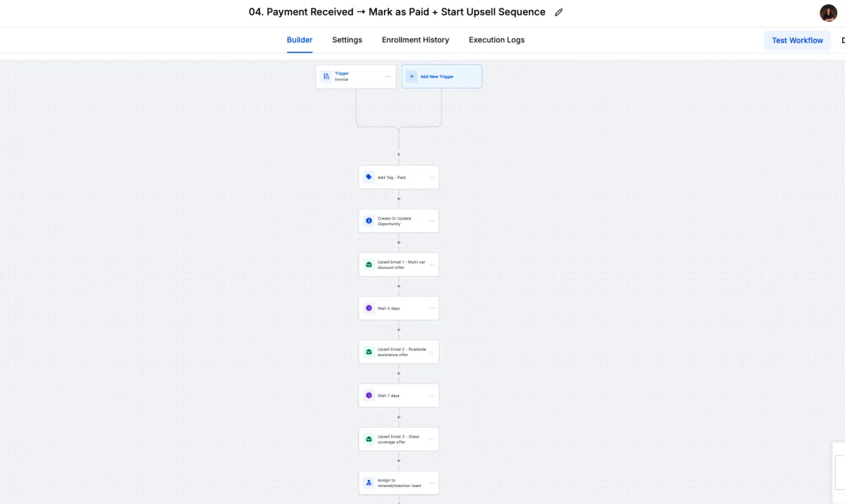This screenshot has width=845, height=504.
Task: Open options menu for Wait 3 days
Action: coord(432,308)
